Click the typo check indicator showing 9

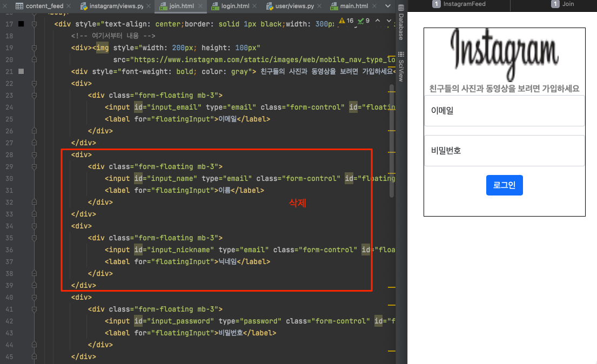[364, 21]
